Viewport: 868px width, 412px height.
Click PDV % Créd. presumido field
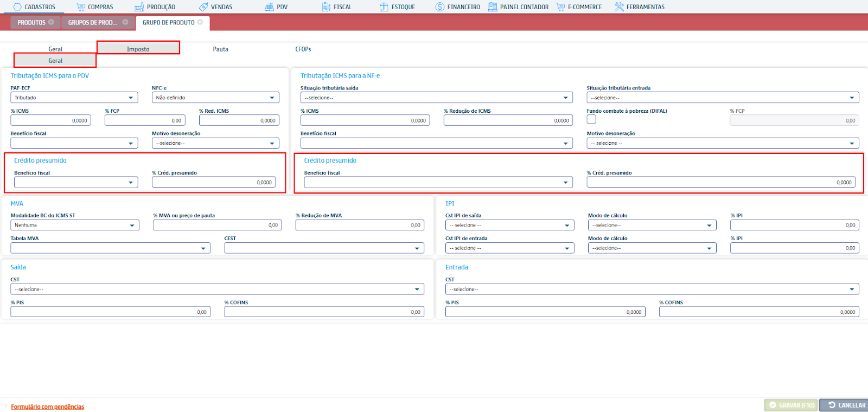[214, 182]
